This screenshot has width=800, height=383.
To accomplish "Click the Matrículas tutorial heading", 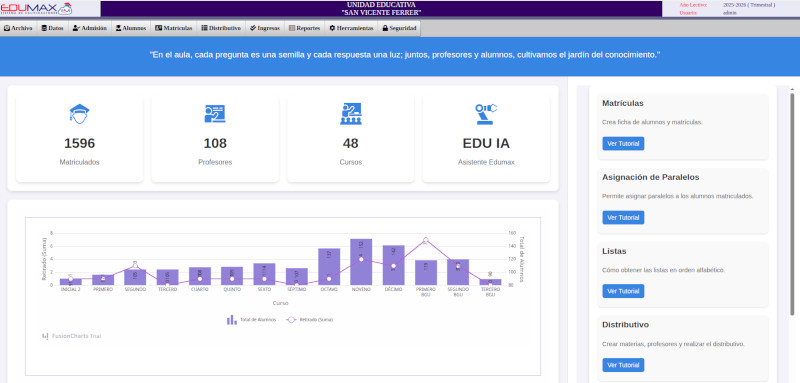I will pos(622,103).
